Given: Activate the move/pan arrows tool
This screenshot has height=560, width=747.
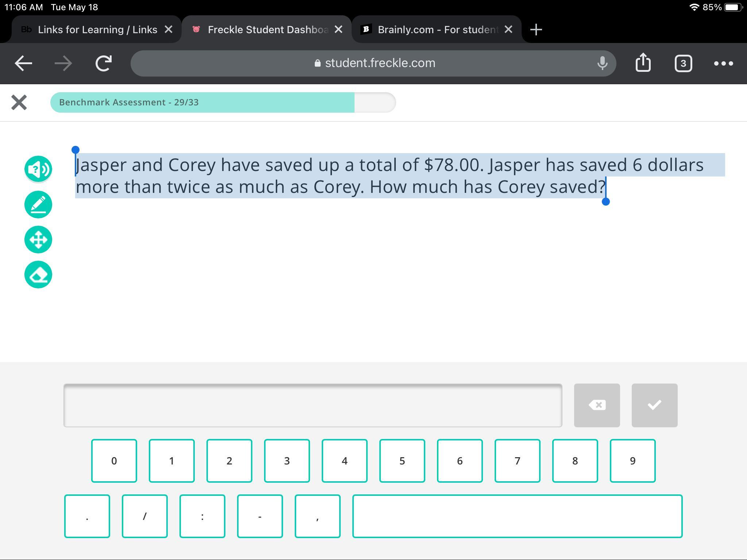Looking at the screenshot, I should coord(38,240).
